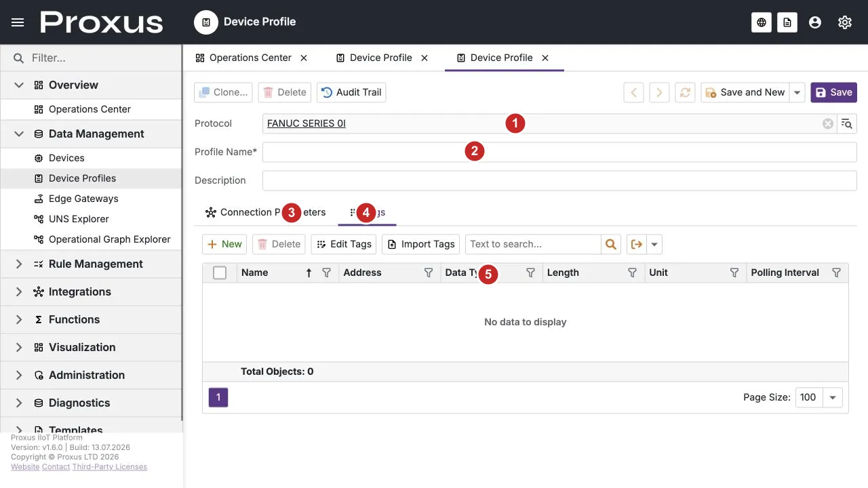Open Devices in sidebar

pyautogui.click(x=91, y=158)
